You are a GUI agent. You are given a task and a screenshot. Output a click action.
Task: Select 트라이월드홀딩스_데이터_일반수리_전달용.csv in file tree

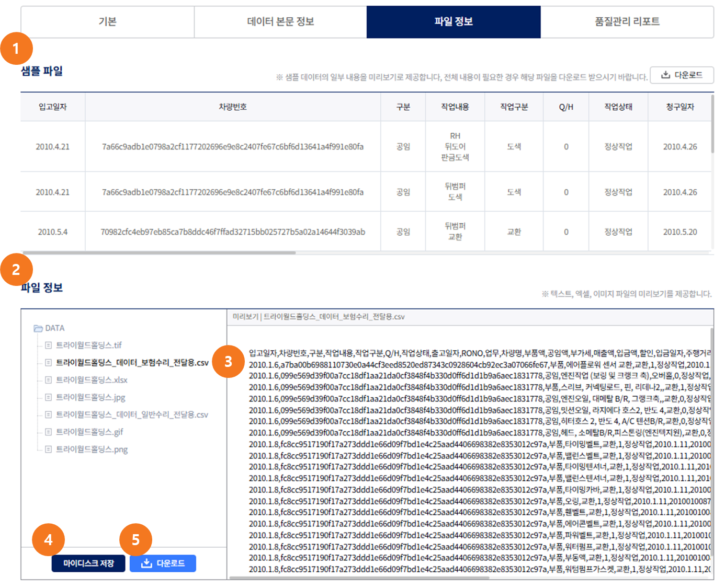coord(132,414)
